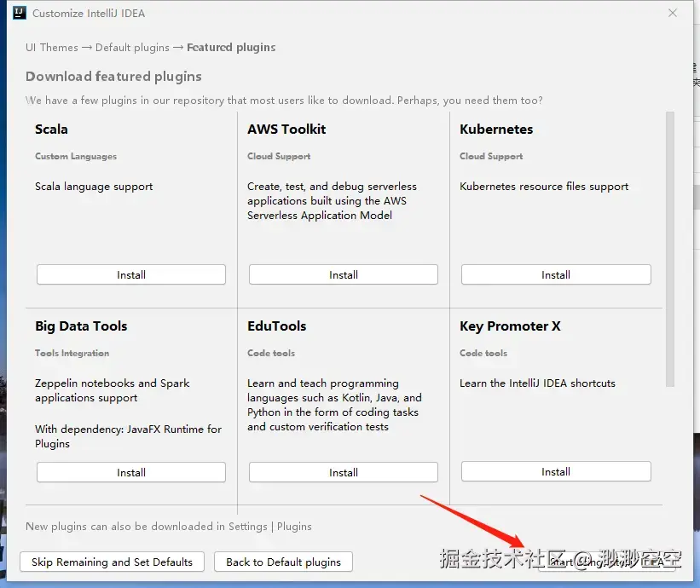Viewport: 700px width, 588px height.
Task: Select the UI Themes breadcrumb step
Action: coord(52,47)
